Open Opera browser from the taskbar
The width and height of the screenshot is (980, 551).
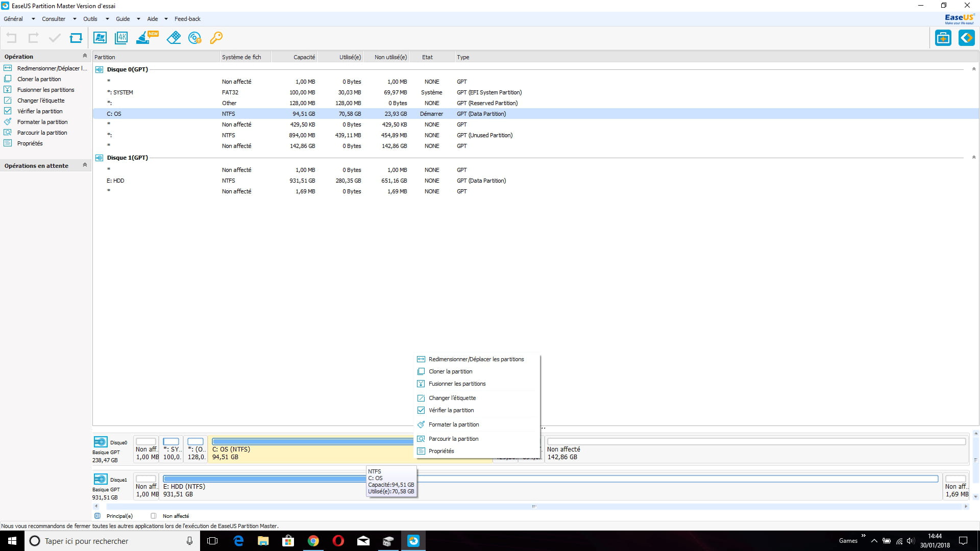(338, 541)
